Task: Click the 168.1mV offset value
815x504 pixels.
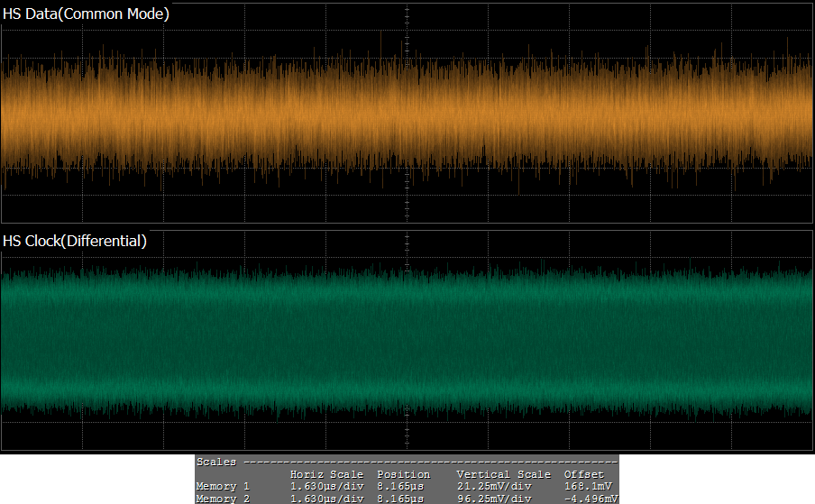Action: pyautogui.click(x=587, y=487)
